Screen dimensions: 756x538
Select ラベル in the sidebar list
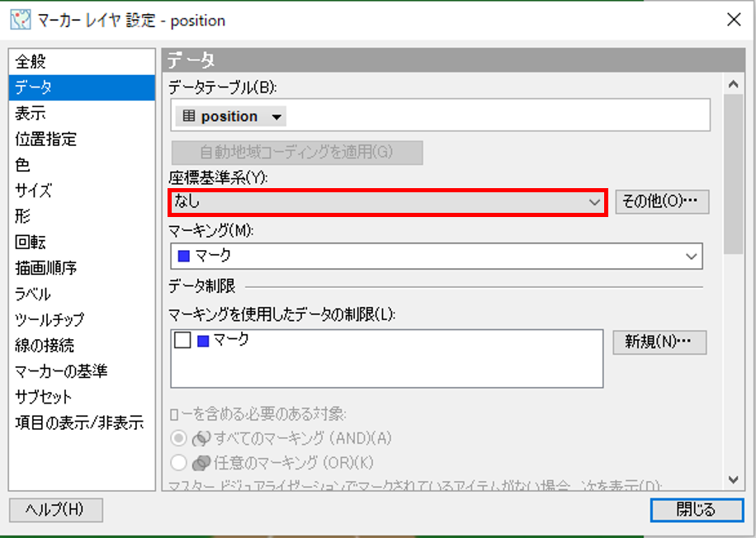[x=33, y=294]
